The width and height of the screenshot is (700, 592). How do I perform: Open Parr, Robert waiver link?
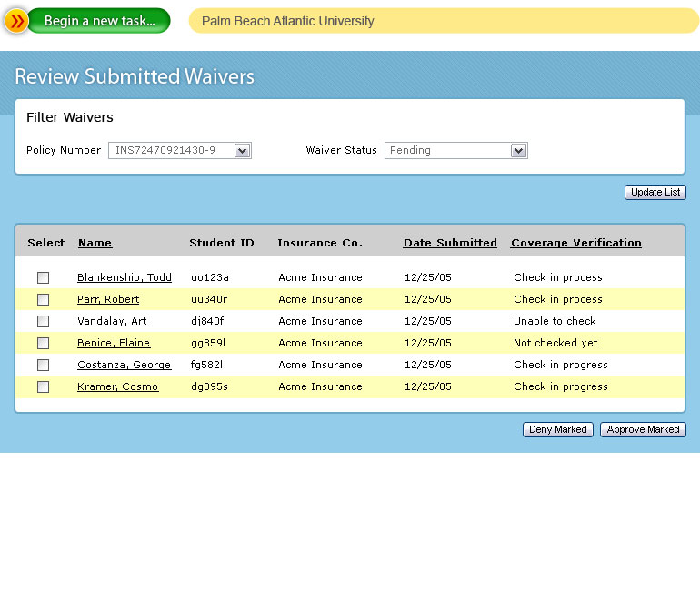(108, 299)
